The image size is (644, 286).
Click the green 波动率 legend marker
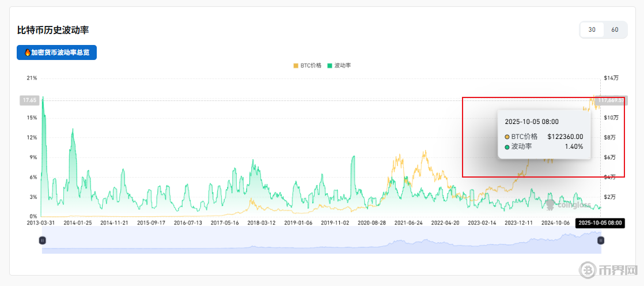click(329, 66)
